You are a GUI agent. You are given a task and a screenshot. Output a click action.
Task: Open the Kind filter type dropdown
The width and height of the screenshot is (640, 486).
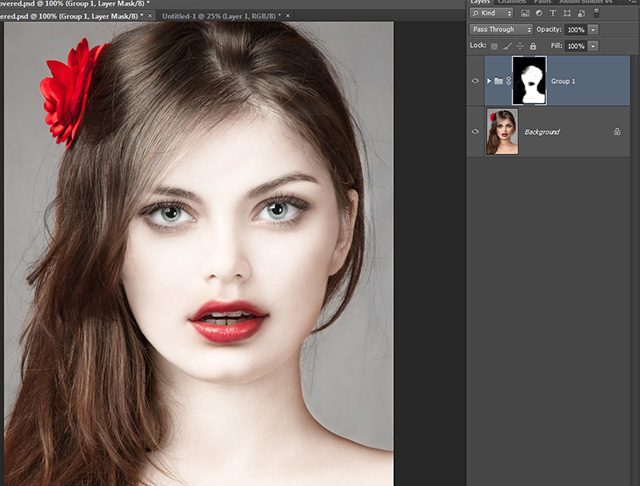[492, 14]
